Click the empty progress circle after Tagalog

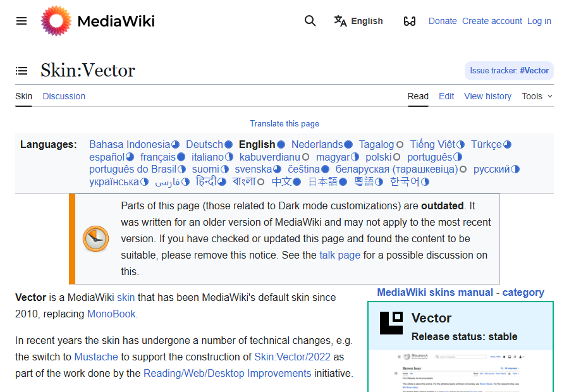click(x=400, y=145)
